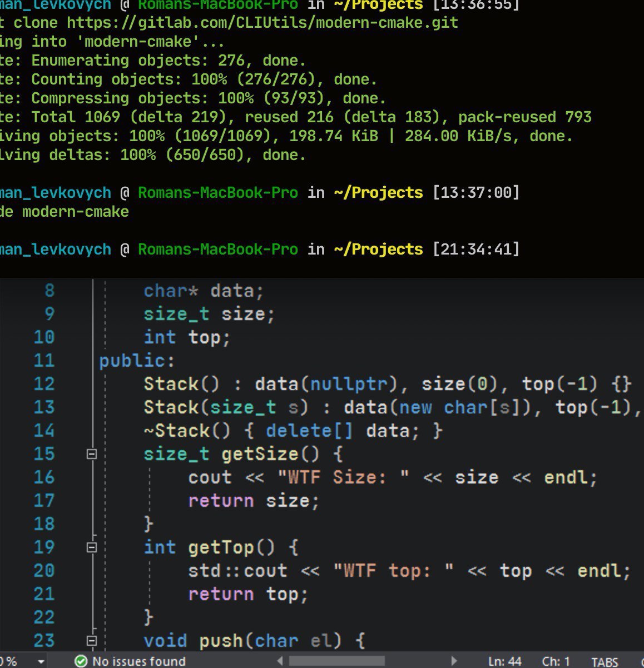Click 'return size;' on line 17
This screenshot has width=644, height=668.
(254, 501)
